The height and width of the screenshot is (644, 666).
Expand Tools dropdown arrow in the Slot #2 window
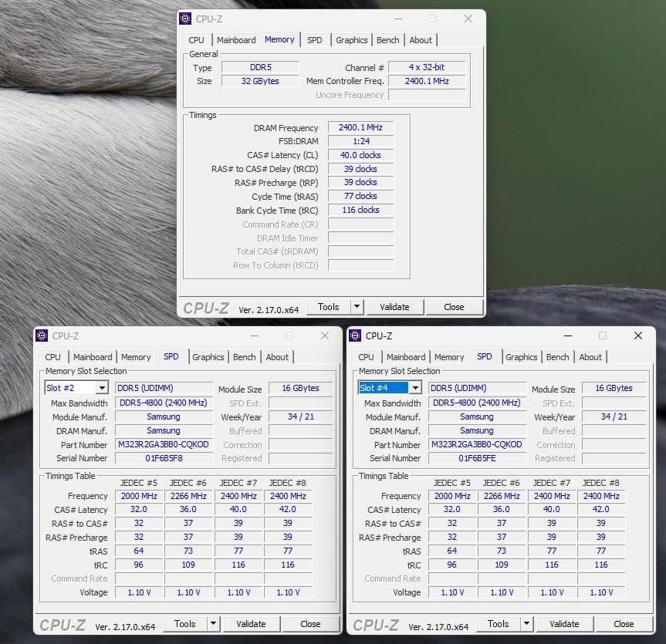214,624
